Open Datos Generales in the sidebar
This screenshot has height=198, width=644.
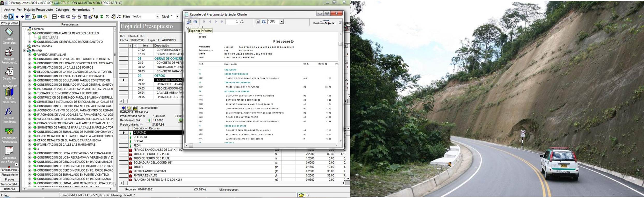click(9, 36)
